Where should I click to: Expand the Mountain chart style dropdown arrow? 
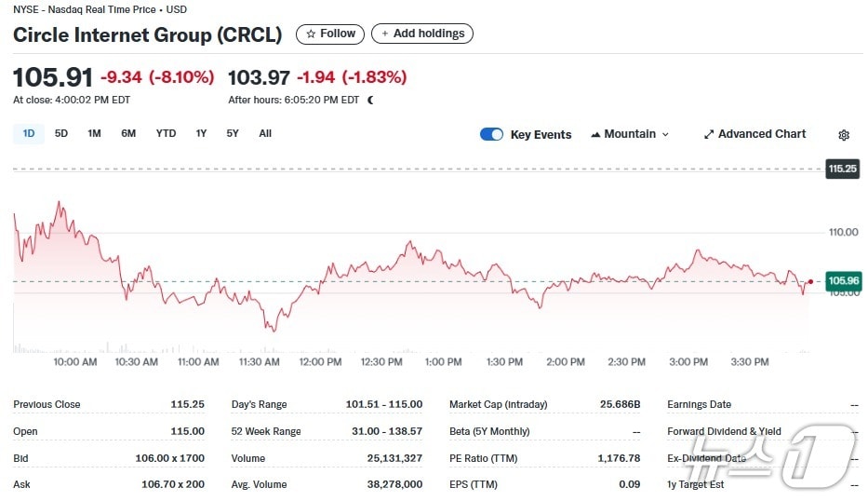click(x=665, y=134)
